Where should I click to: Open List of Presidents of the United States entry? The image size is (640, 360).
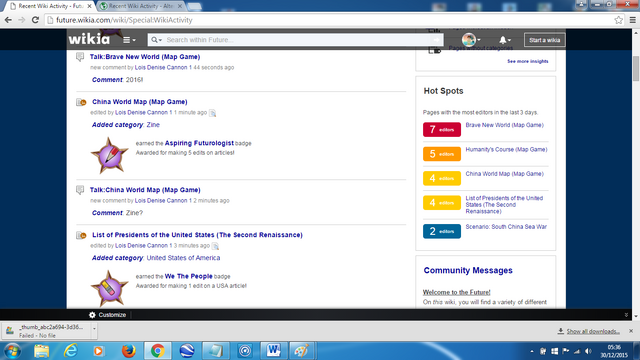tap(197, 235)
